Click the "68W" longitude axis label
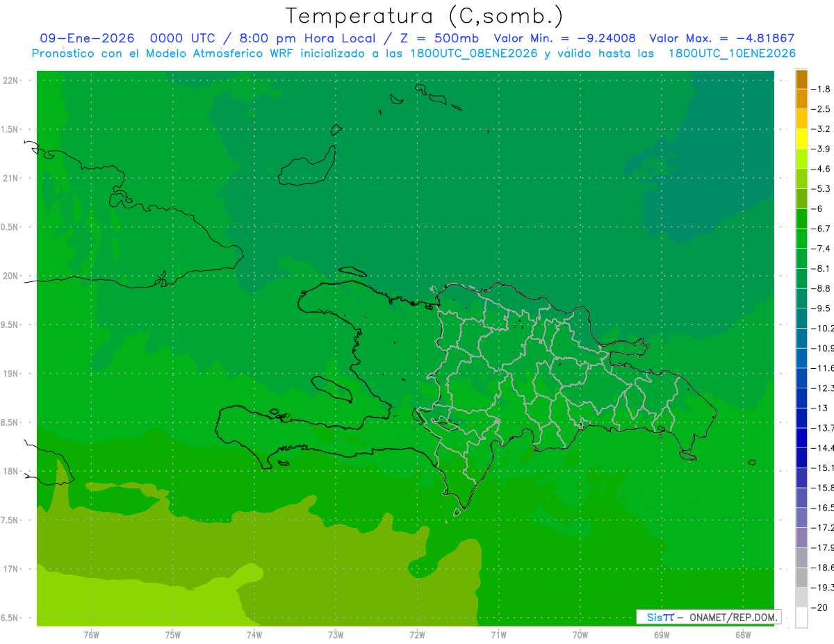This screenshot has width=834, height=644. tap(743, 634)
